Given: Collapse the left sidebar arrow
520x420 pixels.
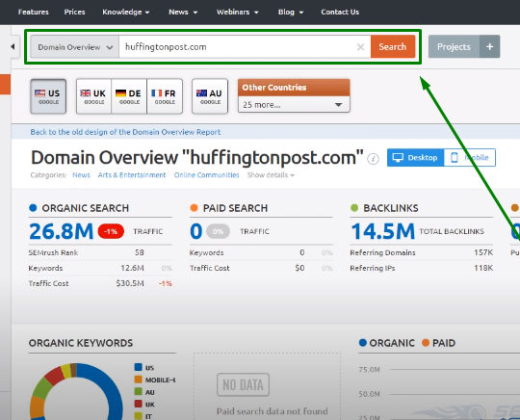Looking at the screenshot, I should click(x=13, y=47).
